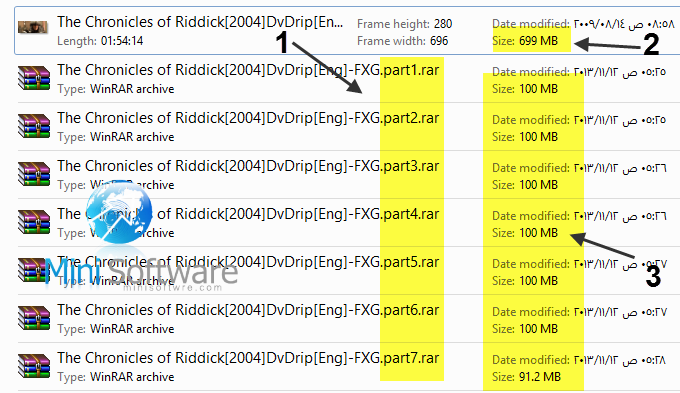Click the Type WinRAR archive text of part7

pyautogui.click(x=116, y=377)
